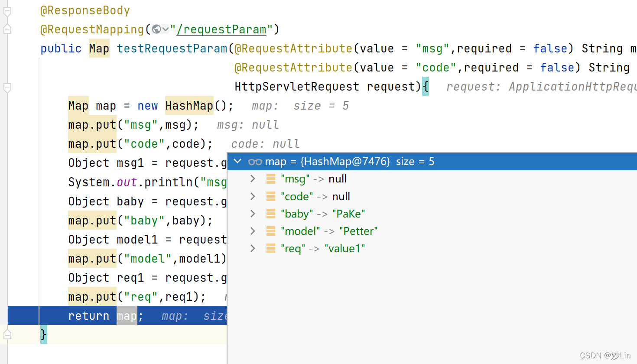Collapse the map HashMap popup header chevron
Image resolution: width=637 pixels, height=364 pixels.
[x=237, y=161]
